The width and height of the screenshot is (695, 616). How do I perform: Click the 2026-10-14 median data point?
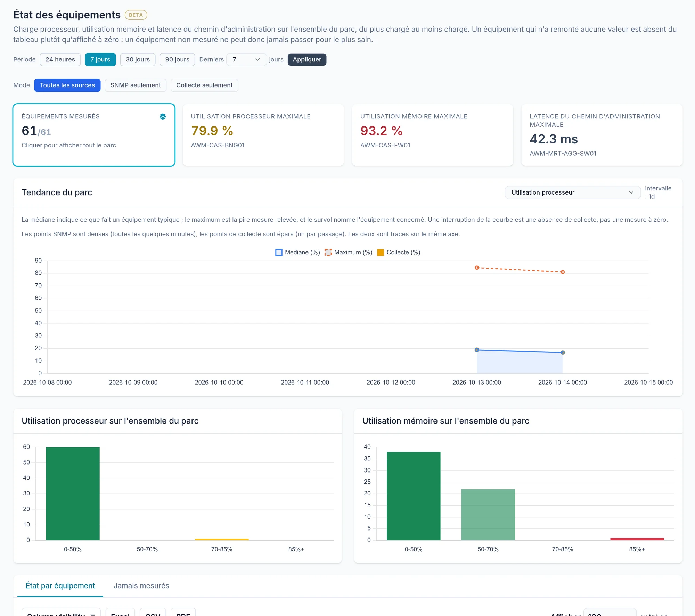(563, 353)
